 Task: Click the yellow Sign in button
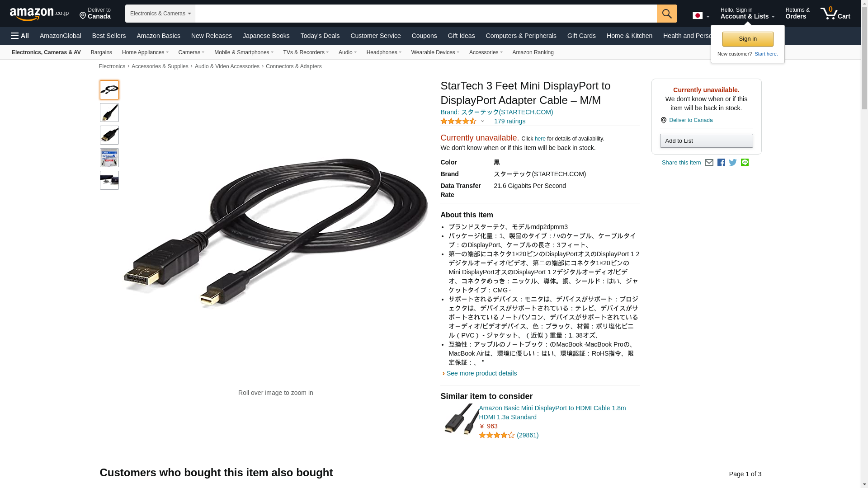pyautogui.click(x=748, y=39)
